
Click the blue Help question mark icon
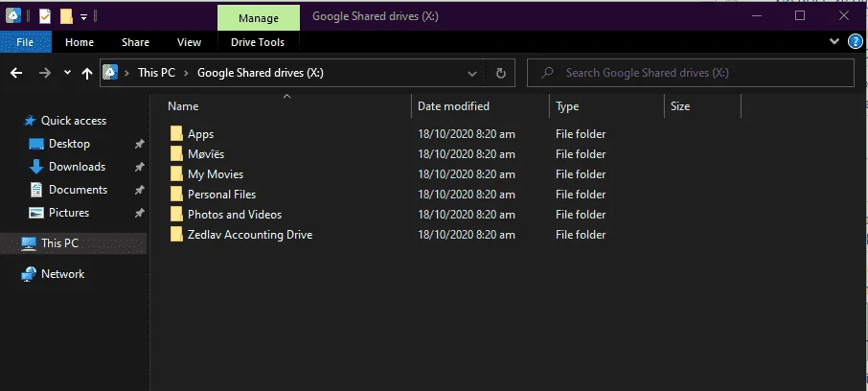coord(856,41)
